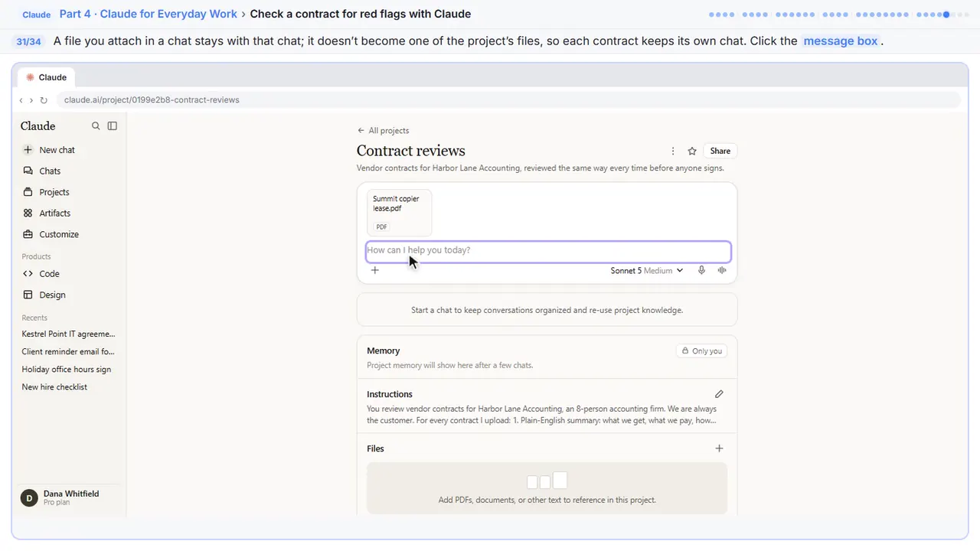Open the project's three-dot options menu
This screenshot has height=551, width=980.
pos(673,152)
